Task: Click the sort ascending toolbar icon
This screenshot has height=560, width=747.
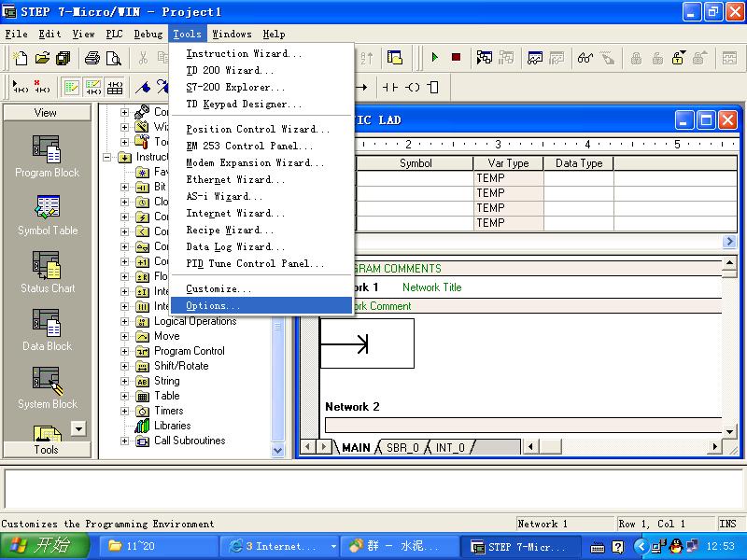Action: (366, 58)
